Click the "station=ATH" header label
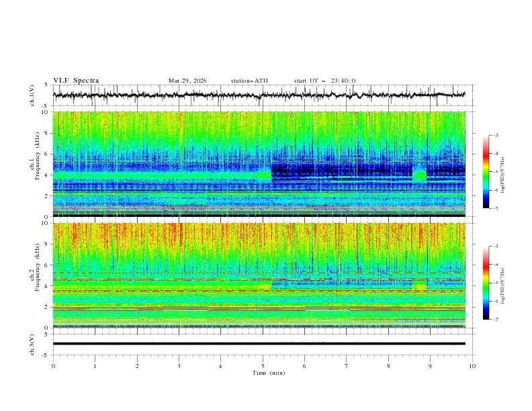 pos(249,81)
